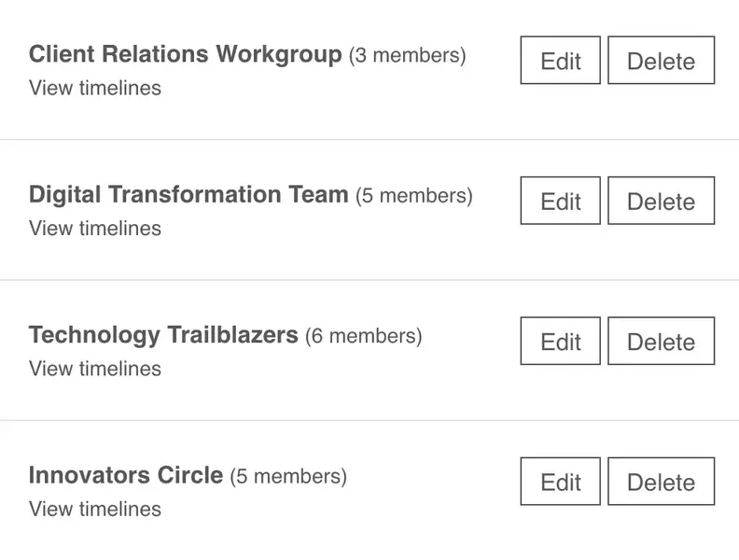Image resolution: width=739 pixels, height=560 pixels.
Task: Select the Digital Transformation Team name
Action: [x=188, y=194]
